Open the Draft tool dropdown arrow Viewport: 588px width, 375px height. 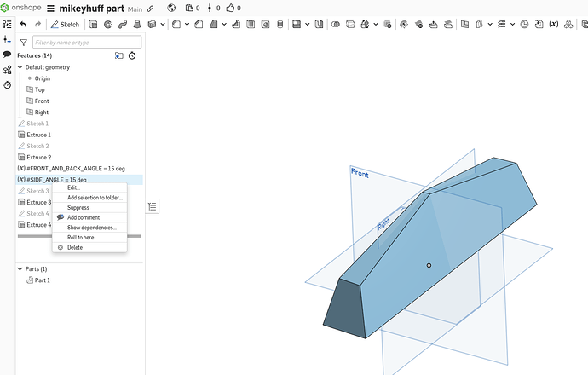(224, 25)
